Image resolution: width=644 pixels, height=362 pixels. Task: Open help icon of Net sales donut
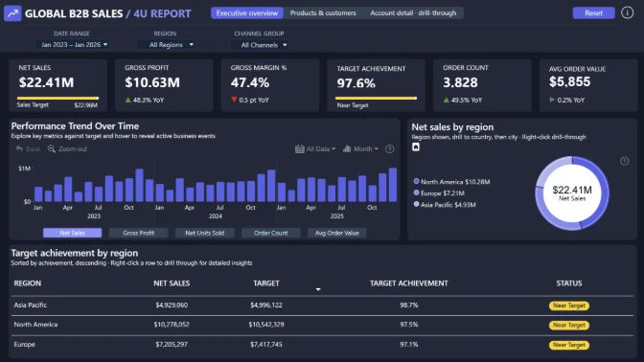[x=624, y=161]
